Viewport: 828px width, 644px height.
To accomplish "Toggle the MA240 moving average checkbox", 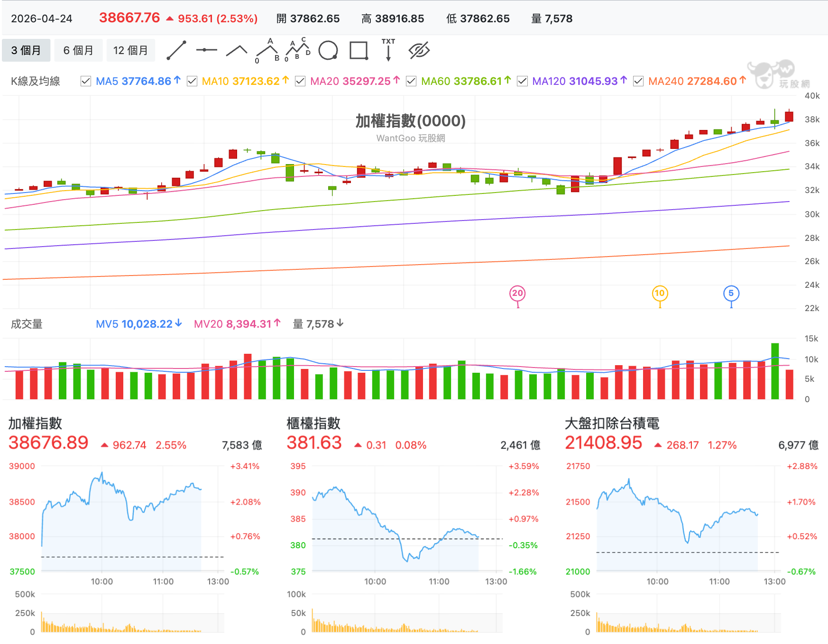I will pyautogui.click(x=638, y=82).
